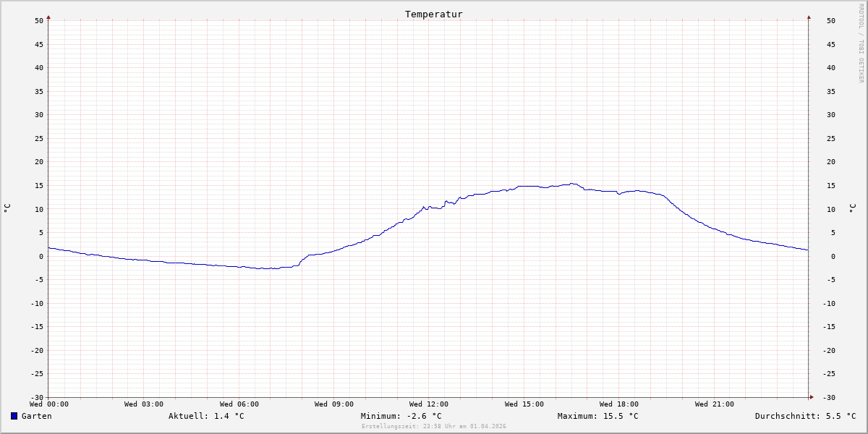Select the Wed 21:00 time axis label
Screen dimensions: 868x434
coord(715,404)
